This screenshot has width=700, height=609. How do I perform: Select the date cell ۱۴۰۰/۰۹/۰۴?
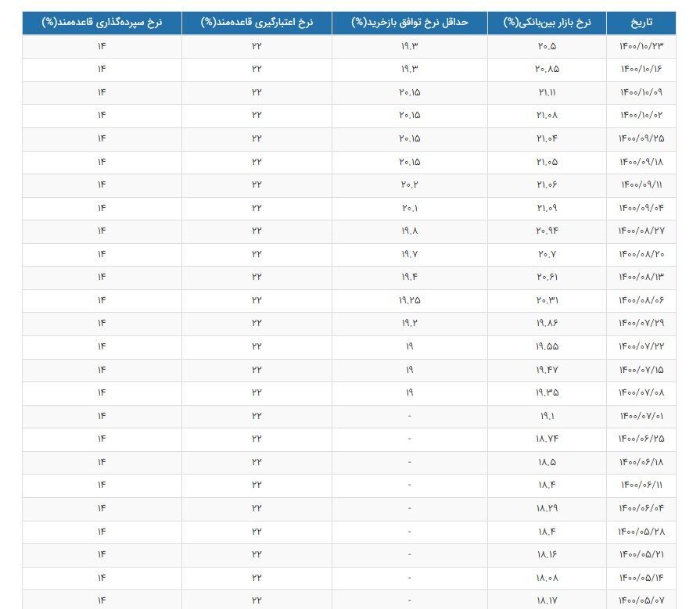click(641, 207)
